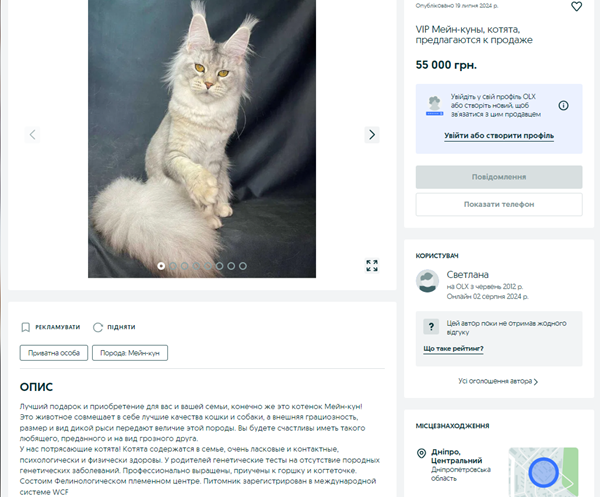Select the last photo indicator dot
600x497 pixels.
[x=243, y=266]
